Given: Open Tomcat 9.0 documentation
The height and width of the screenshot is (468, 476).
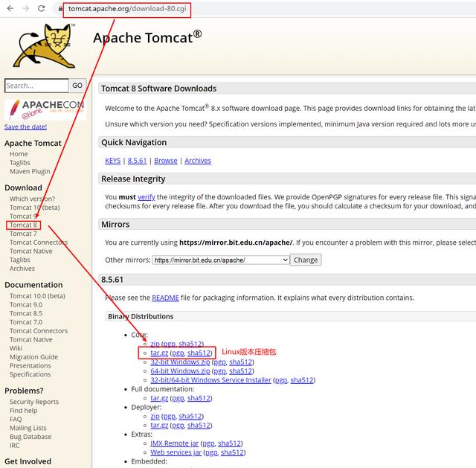Looking at the screenshot, I should [x=26, y=304].
